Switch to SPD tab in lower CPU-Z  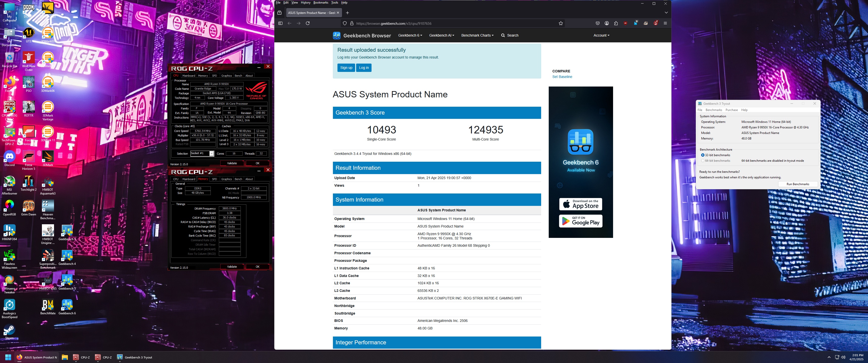(214, 179)
